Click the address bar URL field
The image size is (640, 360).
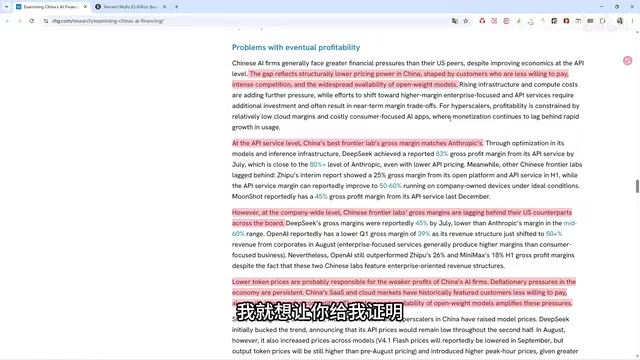(x=245, y=21)
